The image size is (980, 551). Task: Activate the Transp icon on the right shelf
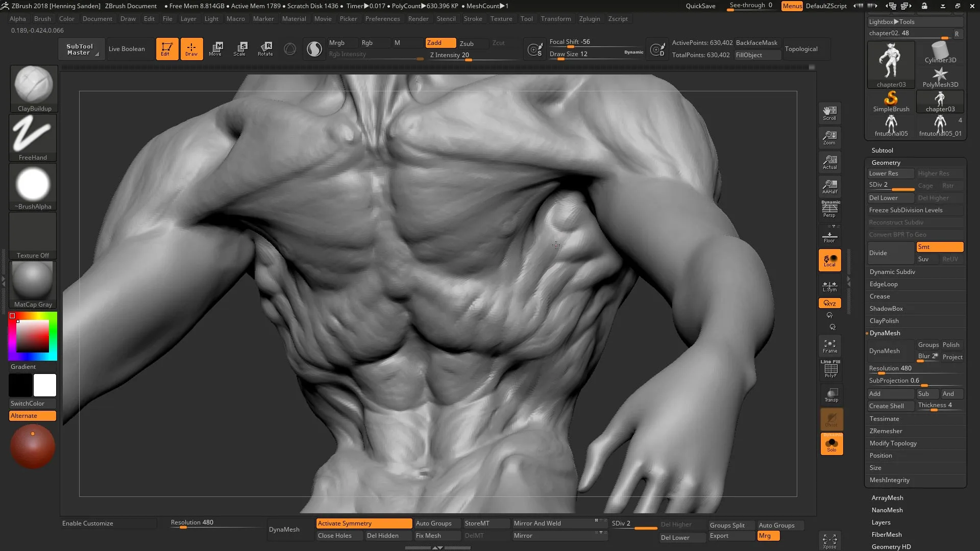[831, 395]
